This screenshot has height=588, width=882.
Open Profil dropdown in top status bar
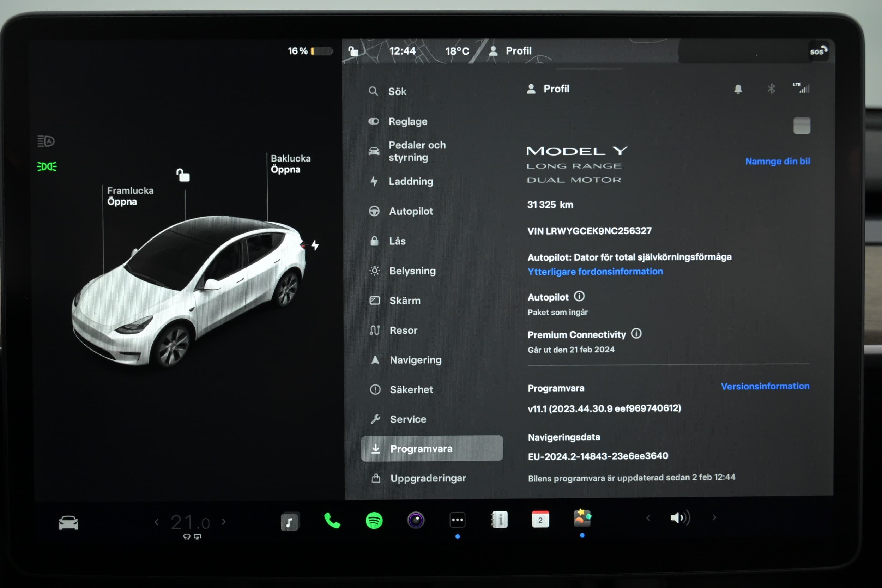511,51
